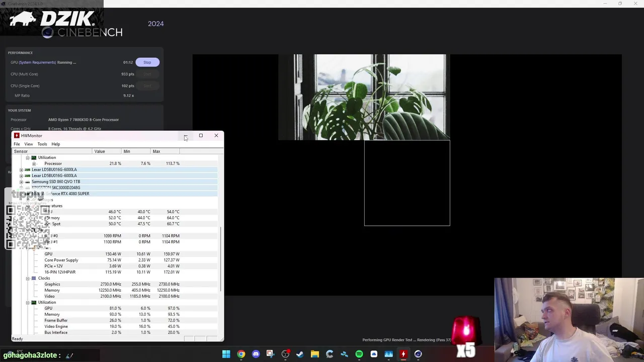The height and width of the screenshot is (362, 644).
Task: Switch to HWMonitor via its taskbar icon
Action: click(403, 354)
